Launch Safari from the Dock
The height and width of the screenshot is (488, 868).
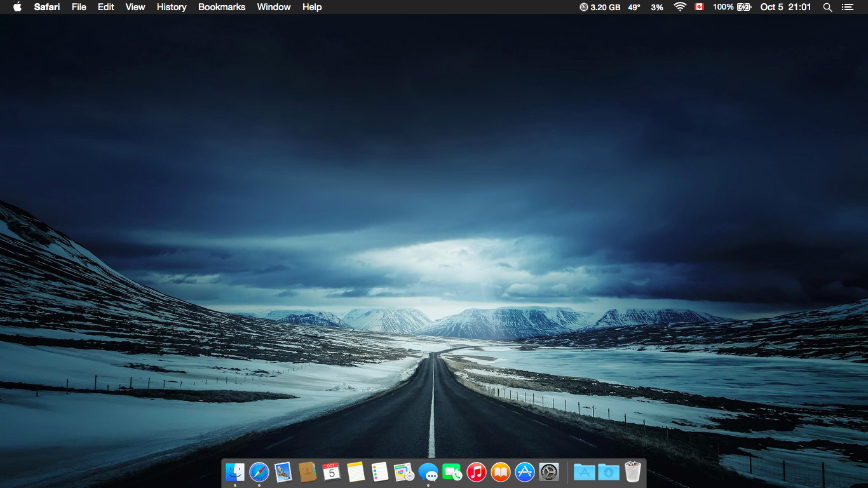(259, 471)
